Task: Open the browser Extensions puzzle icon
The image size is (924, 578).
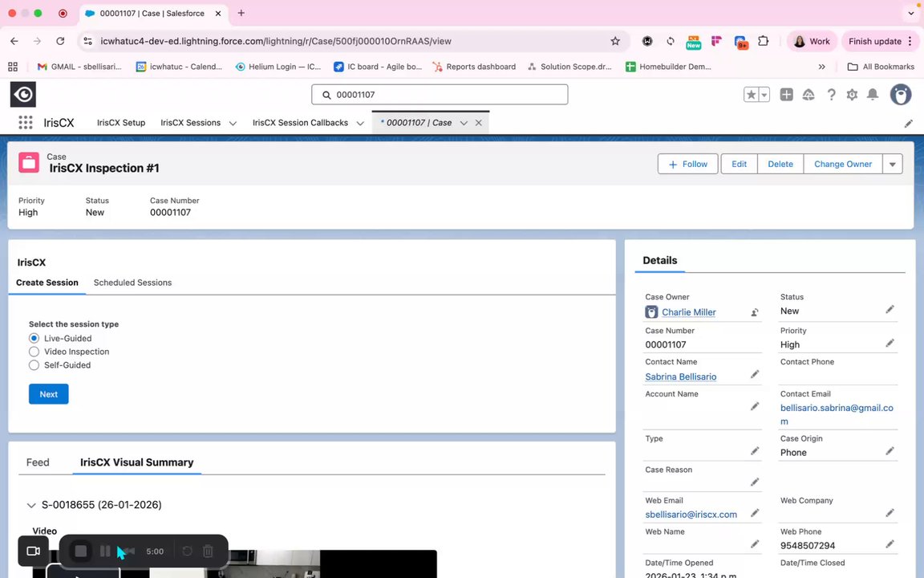Action: 763,41
